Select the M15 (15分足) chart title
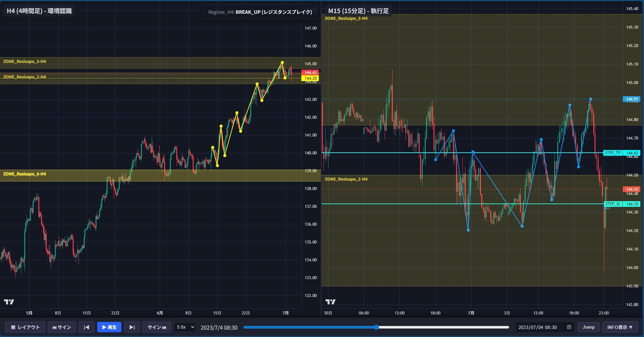Image resolution: width=644 pixels, height=337 pixels. pos(358,11)
